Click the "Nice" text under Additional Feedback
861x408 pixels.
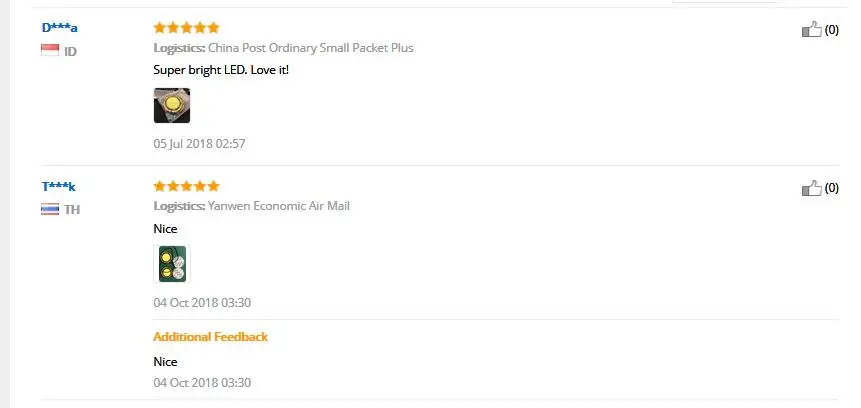tap(165, 361)
